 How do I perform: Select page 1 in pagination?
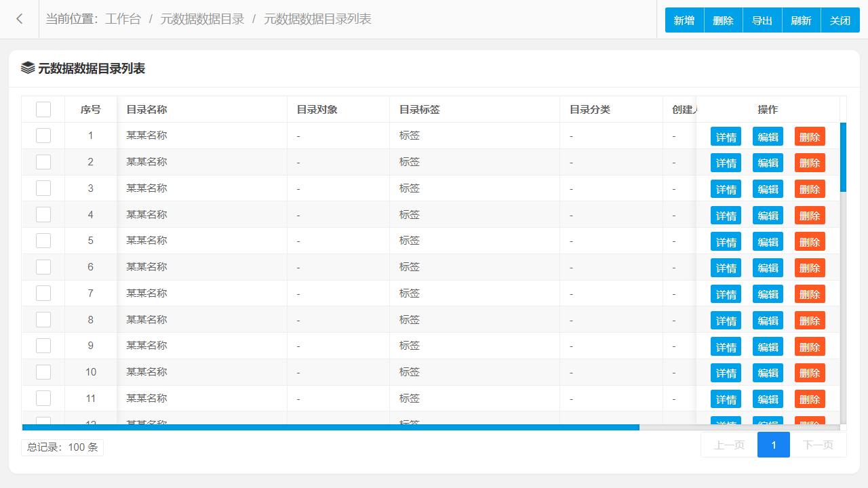[774, 445]
